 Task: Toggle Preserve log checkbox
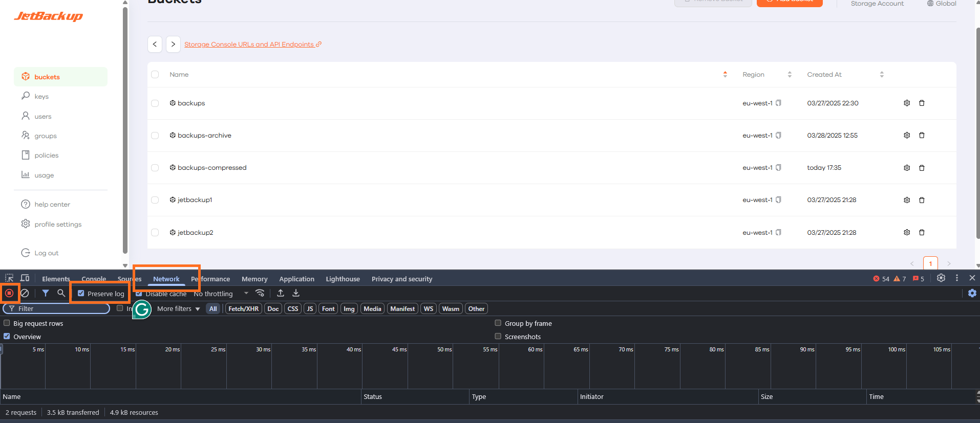pyautogui.click(x=81, y=293)
